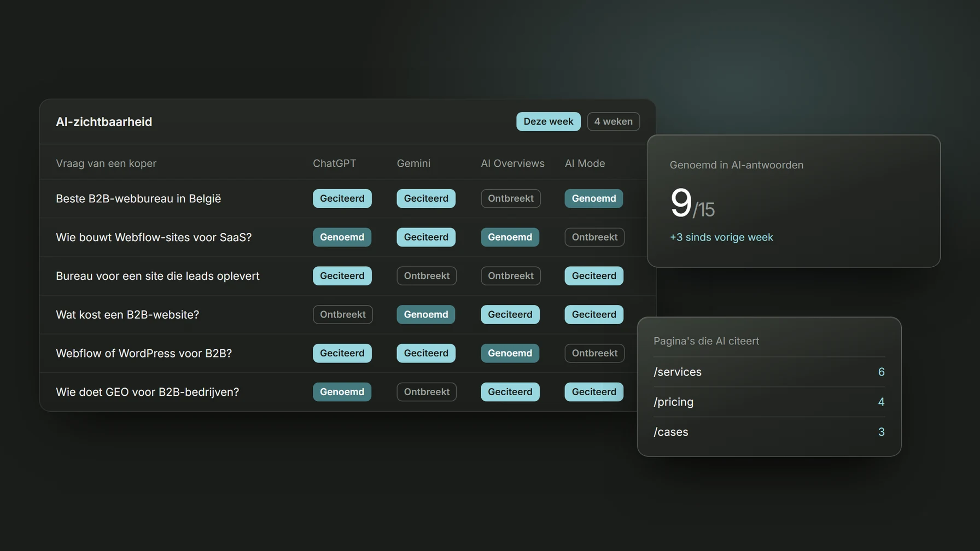The height and width of the screenshot is (551, 980).
Task: Select the AI Mode column header
Action: (585, 163)
